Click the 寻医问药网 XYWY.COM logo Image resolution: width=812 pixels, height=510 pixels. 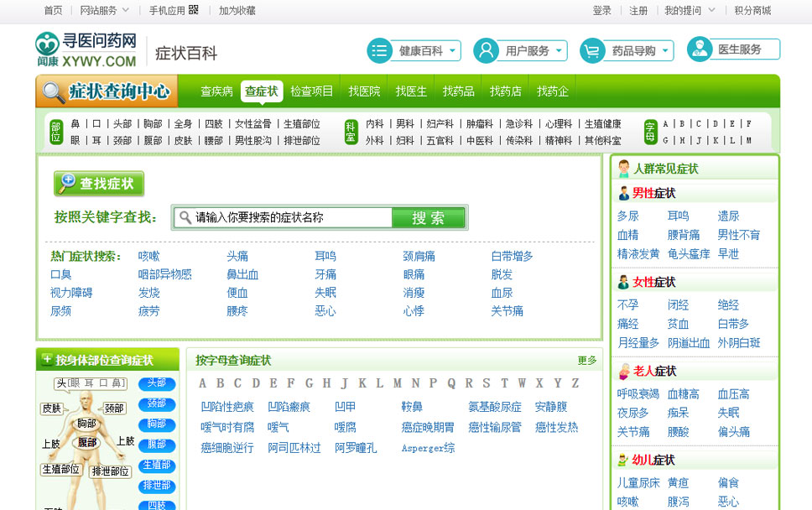click(86, 50)
